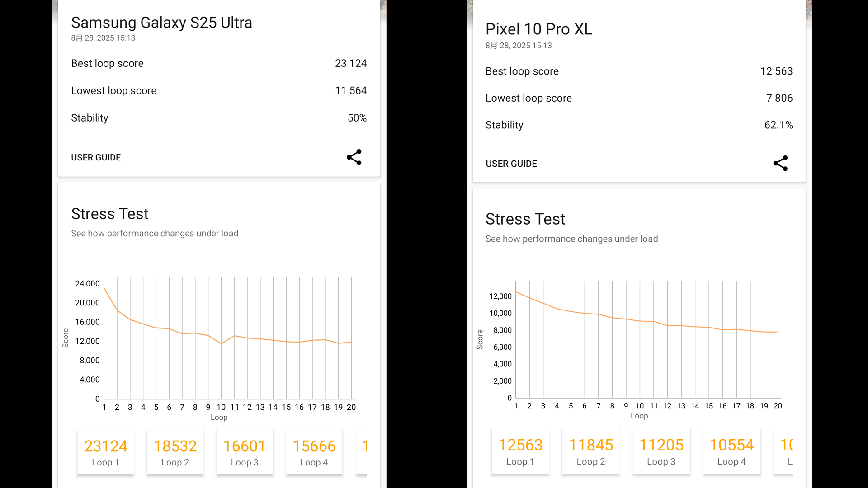Click the Pixel card's Lowest loop score label
The image size is (868, 488).
tap(528, 98)
